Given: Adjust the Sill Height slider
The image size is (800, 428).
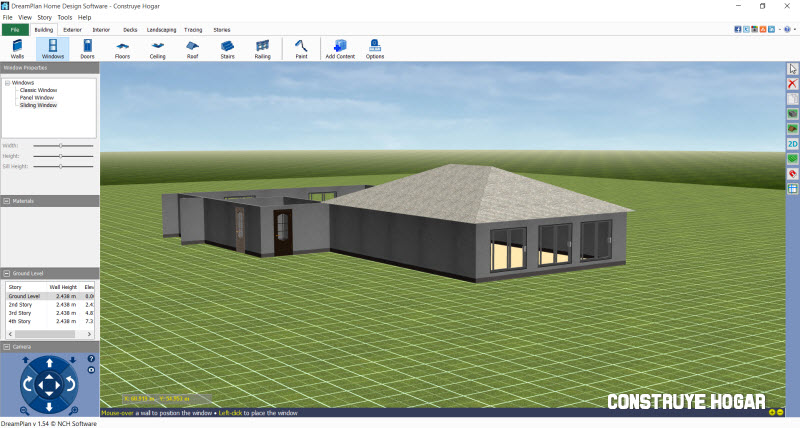Looking at the screenshot, I should pyautogui.click(x=63, y=166).
